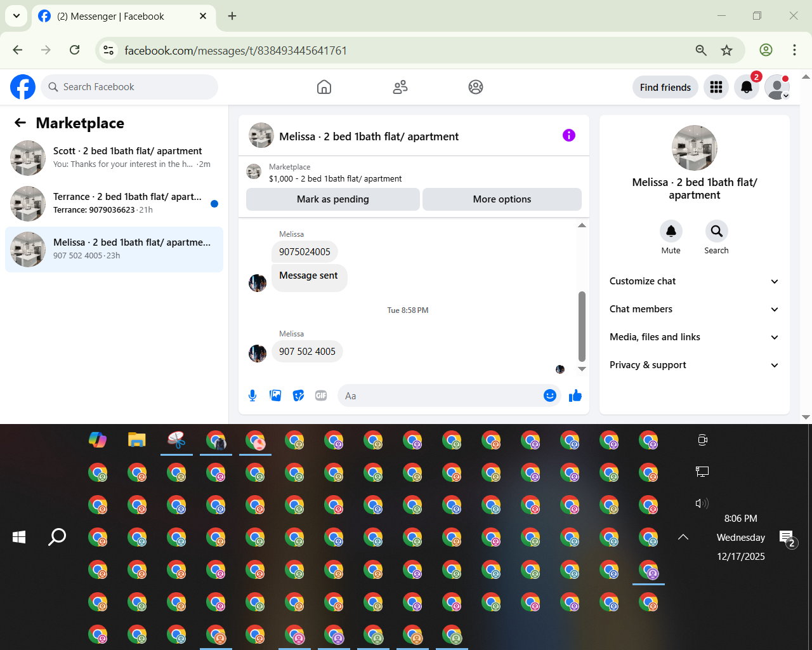Open Copilot from the taskbar
The image size is (812, 650).
click(x=98, y=440)
